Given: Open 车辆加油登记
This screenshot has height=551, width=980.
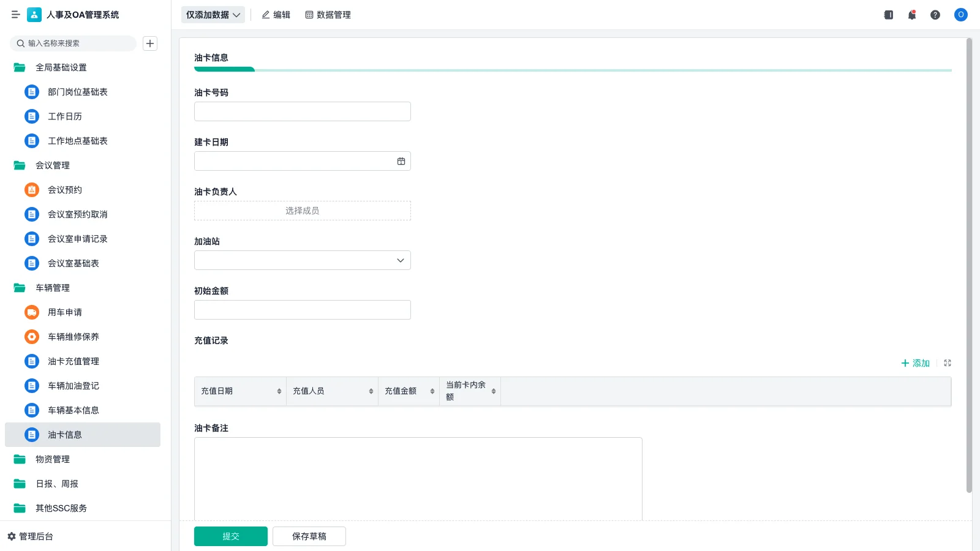Looking at the screenshot, I should point(83,386).
